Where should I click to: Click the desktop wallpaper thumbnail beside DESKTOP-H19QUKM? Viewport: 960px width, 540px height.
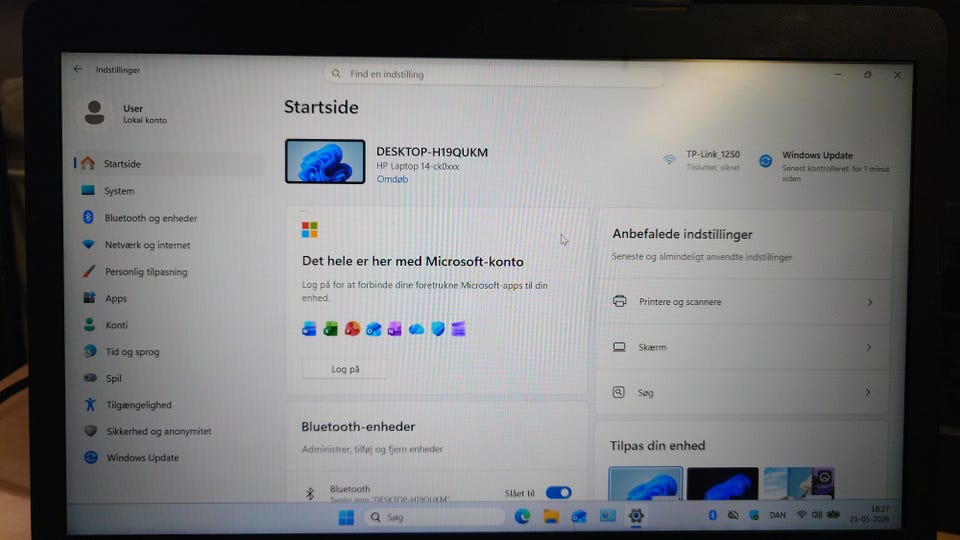point(325,162)
